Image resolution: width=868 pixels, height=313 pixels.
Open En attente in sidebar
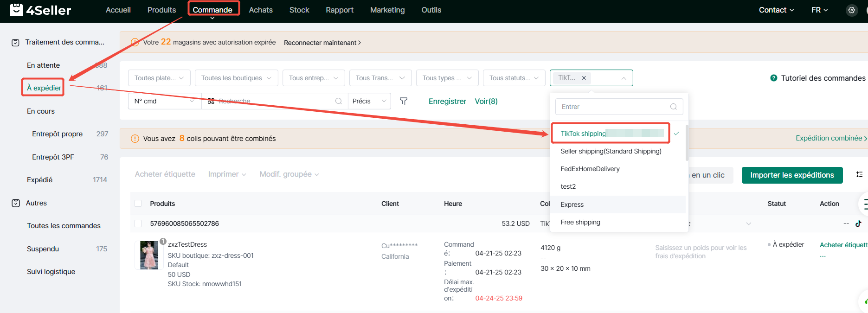43,65
